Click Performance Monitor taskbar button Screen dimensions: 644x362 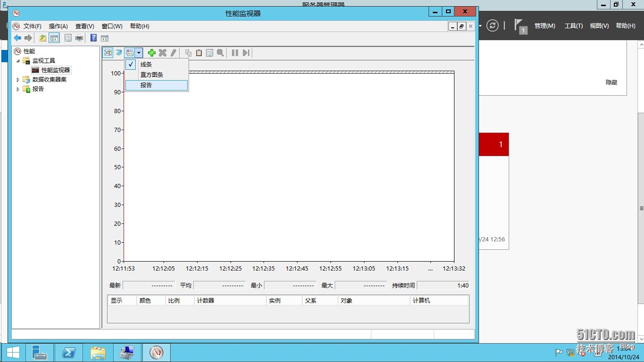coord(156,353)
